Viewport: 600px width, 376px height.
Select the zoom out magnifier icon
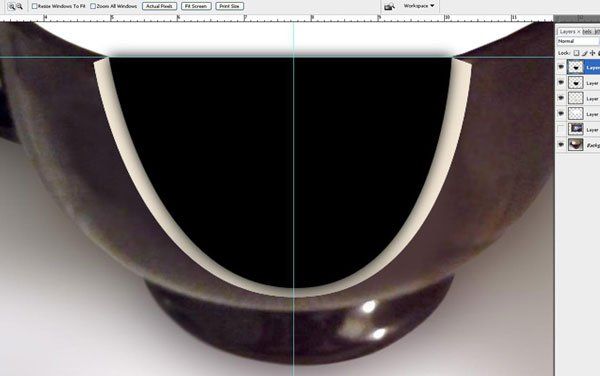(19, 6)
